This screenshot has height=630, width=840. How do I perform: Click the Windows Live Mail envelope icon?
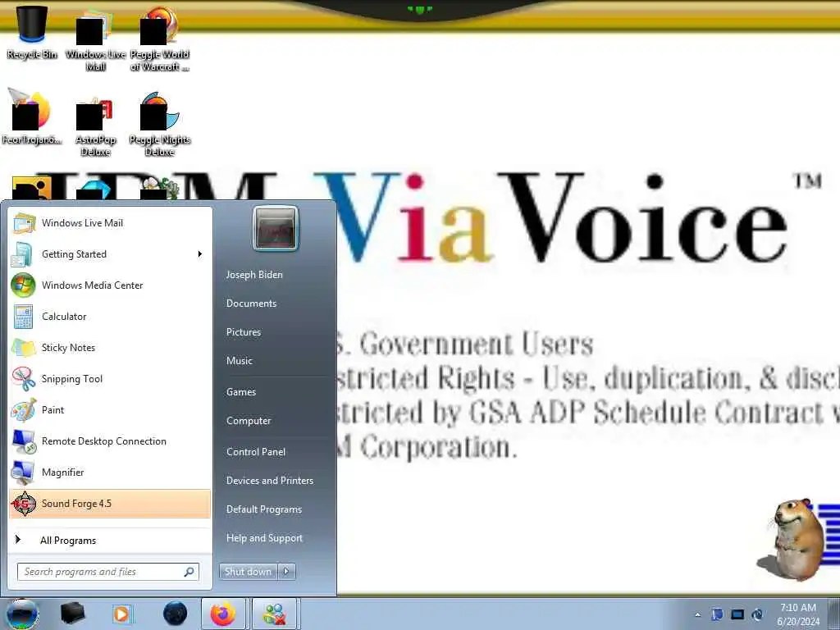pyautogui.click(x=23, y=223)
